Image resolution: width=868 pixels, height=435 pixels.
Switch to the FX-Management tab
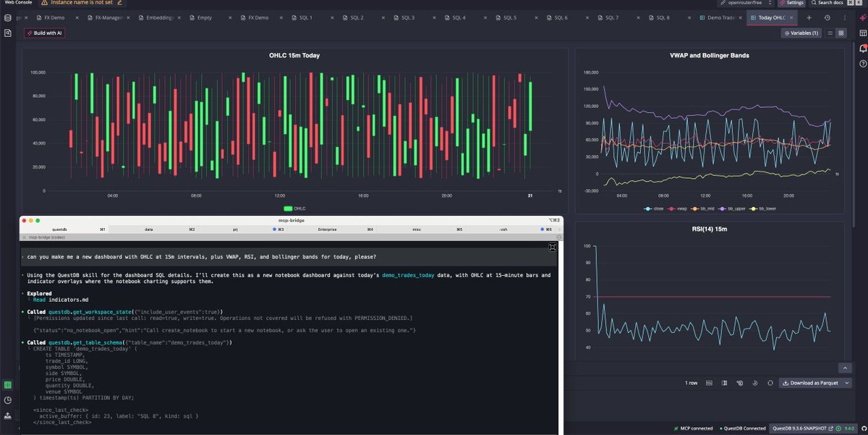click(109, 17)
